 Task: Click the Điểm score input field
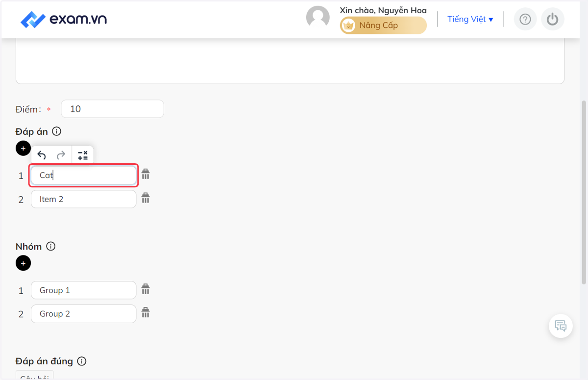tap(112, 109)
